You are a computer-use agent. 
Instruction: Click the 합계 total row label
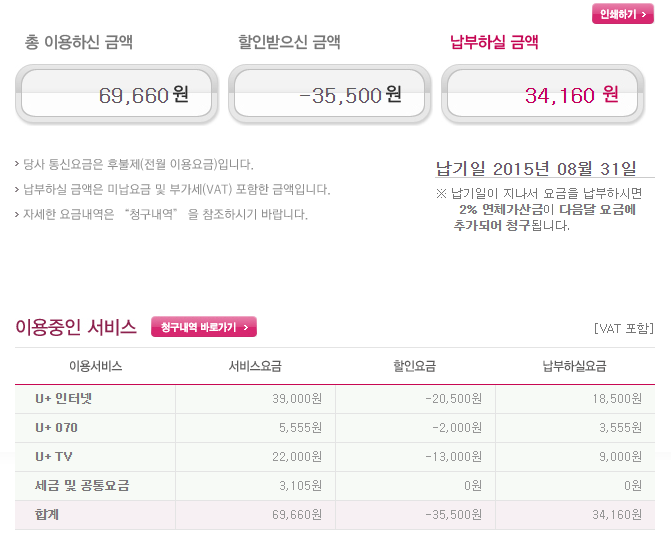(47, 514)
